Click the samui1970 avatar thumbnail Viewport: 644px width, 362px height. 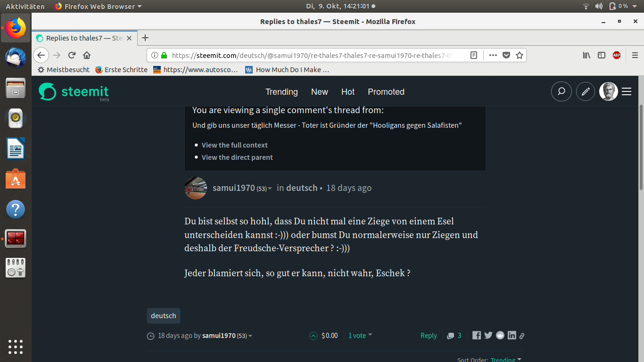click(x=196, y=188)
